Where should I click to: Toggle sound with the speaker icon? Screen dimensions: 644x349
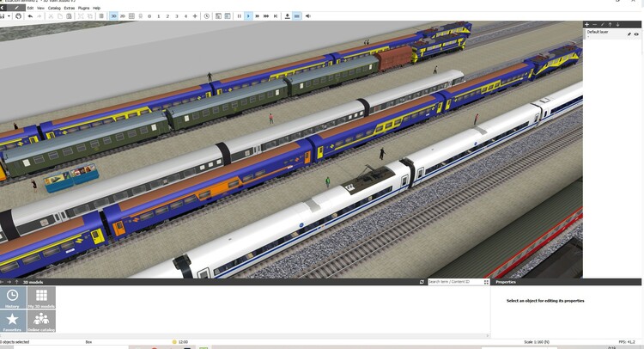(307, 16)
